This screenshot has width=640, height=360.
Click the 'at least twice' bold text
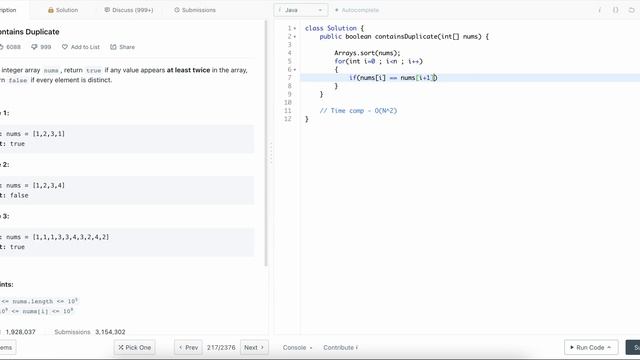188,70
